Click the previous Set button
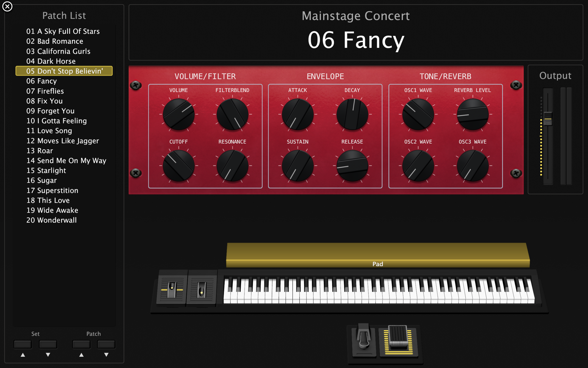The image size is (588, 368). pyautogui.click(x=23, y=344)
